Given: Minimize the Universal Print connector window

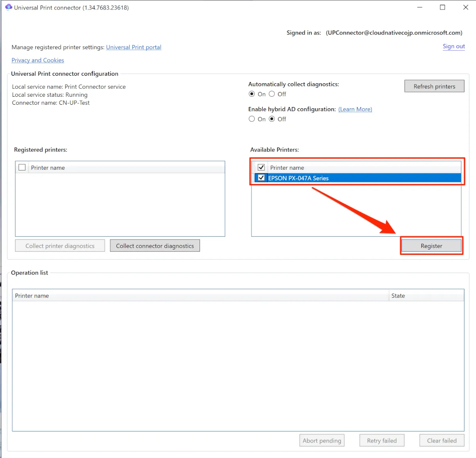Looking at the screenshot, I should 420,7.
